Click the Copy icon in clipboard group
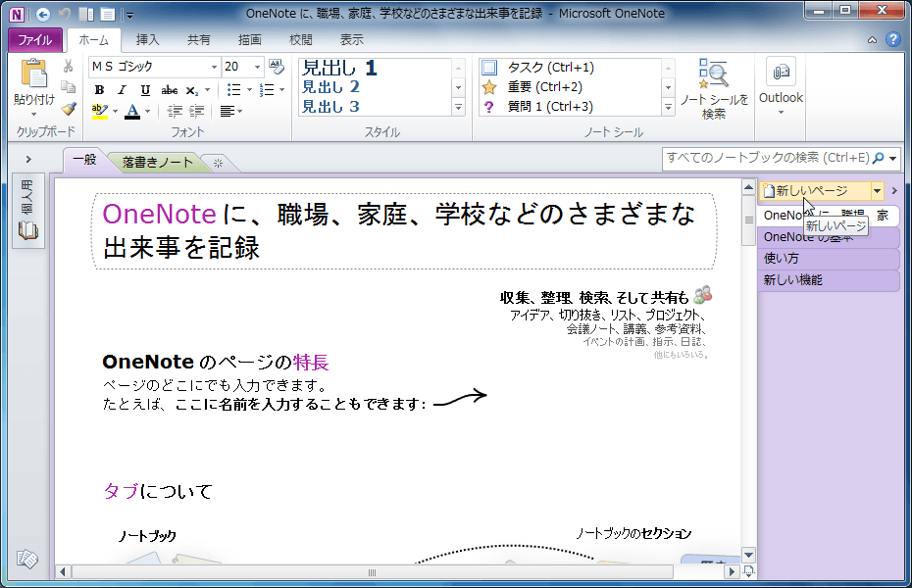Screen dimensions: 912x588 68,87
